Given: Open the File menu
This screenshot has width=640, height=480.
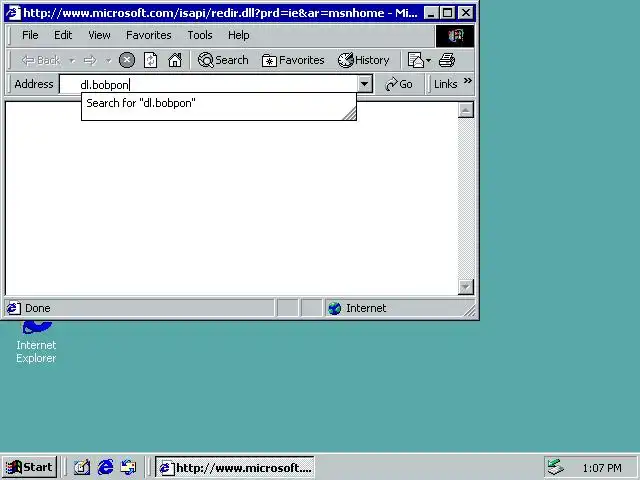Looking at the screenshot, I should coord(30,35).
